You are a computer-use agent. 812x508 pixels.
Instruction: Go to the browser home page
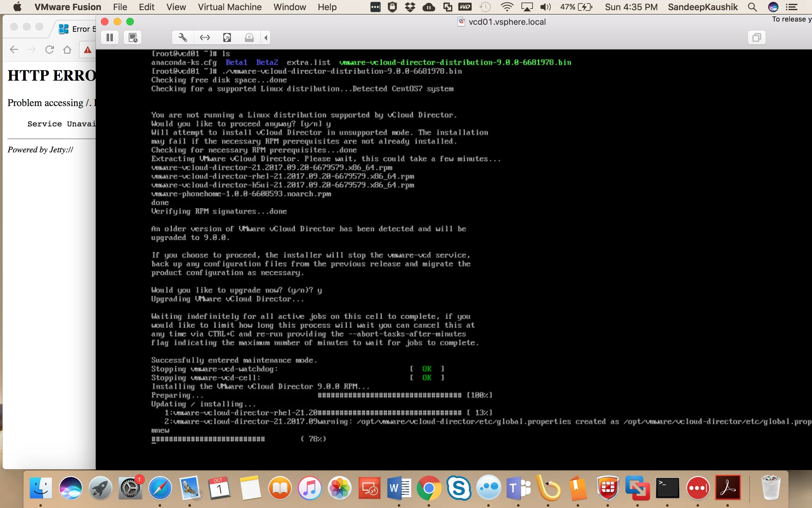click(x=67, y=50)
